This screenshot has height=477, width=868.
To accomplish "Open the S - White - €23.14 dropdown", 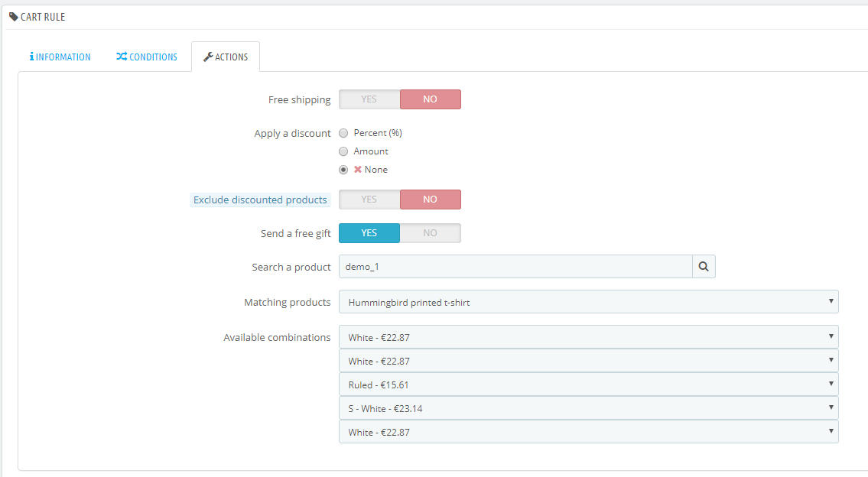I will coord(588,408).
